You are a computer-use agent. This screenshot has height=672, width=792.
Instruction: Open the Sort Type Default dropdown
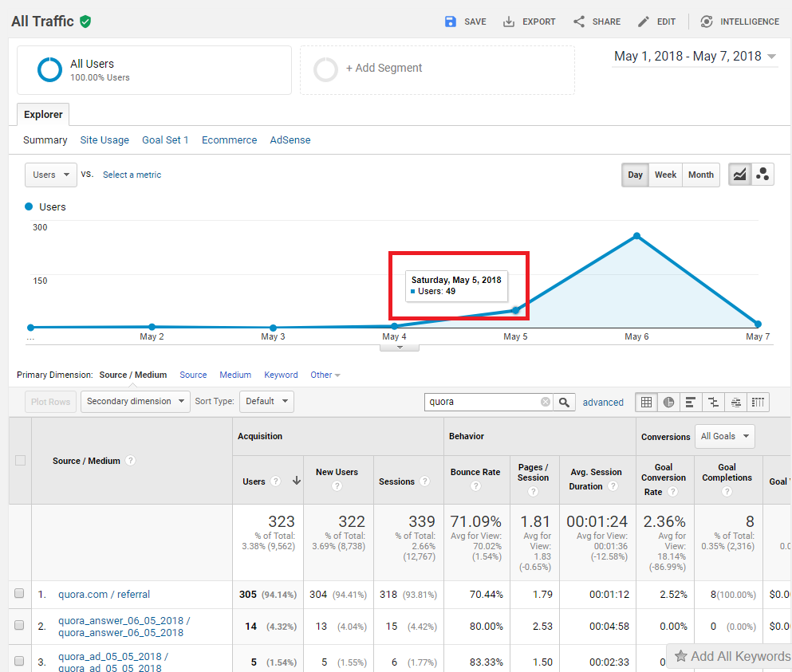click(x=266, y=402)
